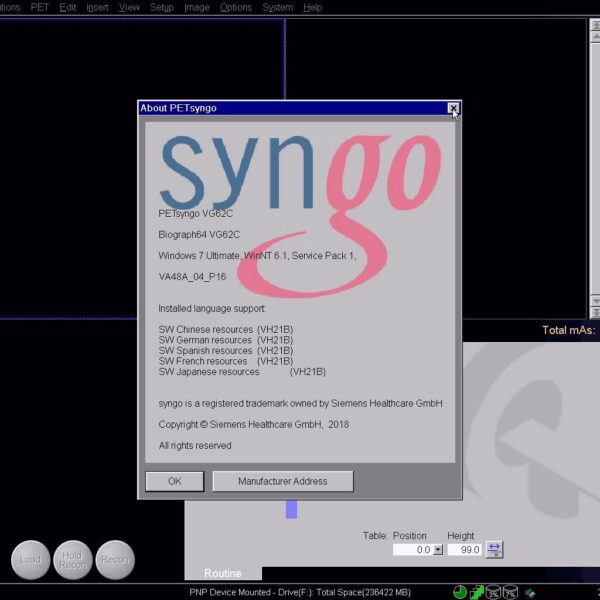Switch to the Routine tab
The height and width of the screenshot is (600, 600).
click(x=223, y=573)
